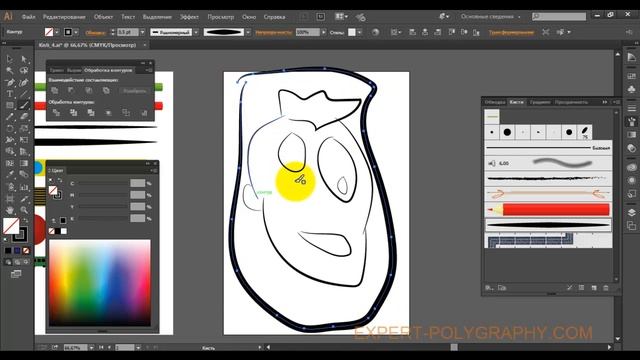Select the Line Segment tool

tap(24, 93)
